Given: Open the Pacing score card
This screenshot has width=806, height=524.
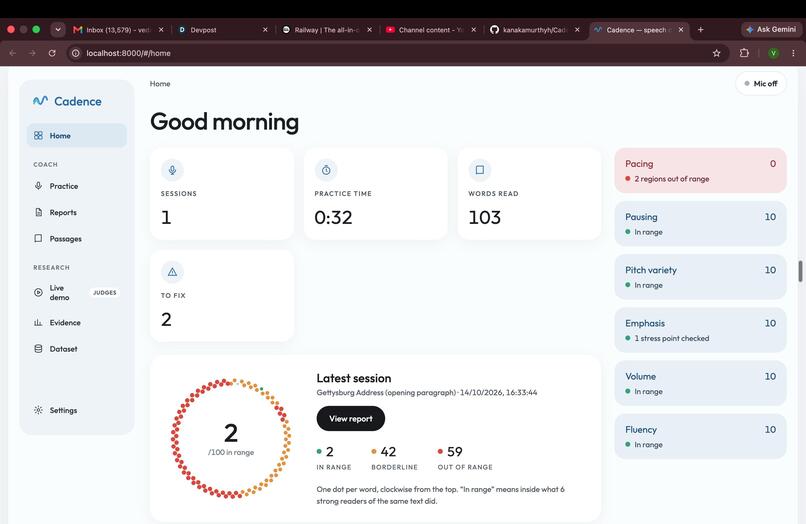Looking at the screenshot, I should point(700,171).
